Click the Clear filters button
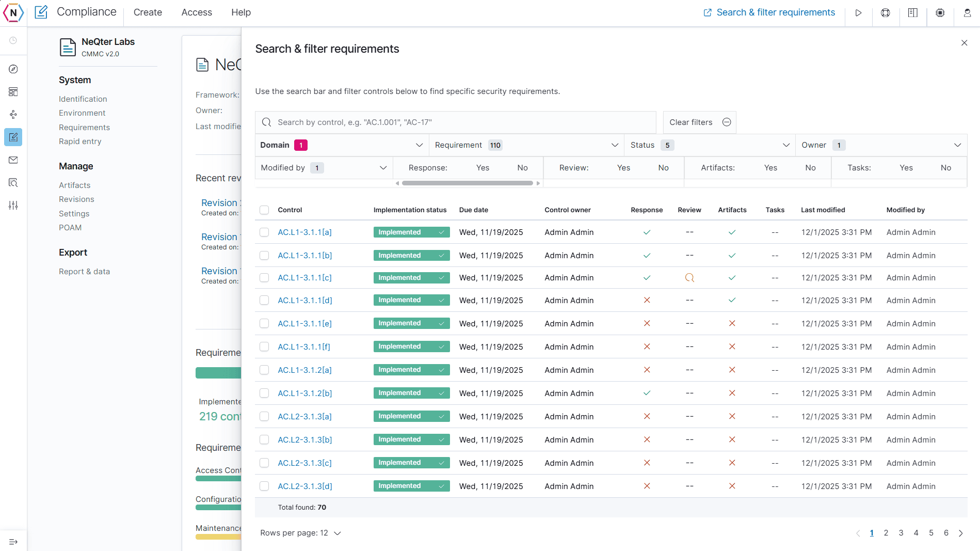Viewport: 980px width, 551px height. coord(699,122)
